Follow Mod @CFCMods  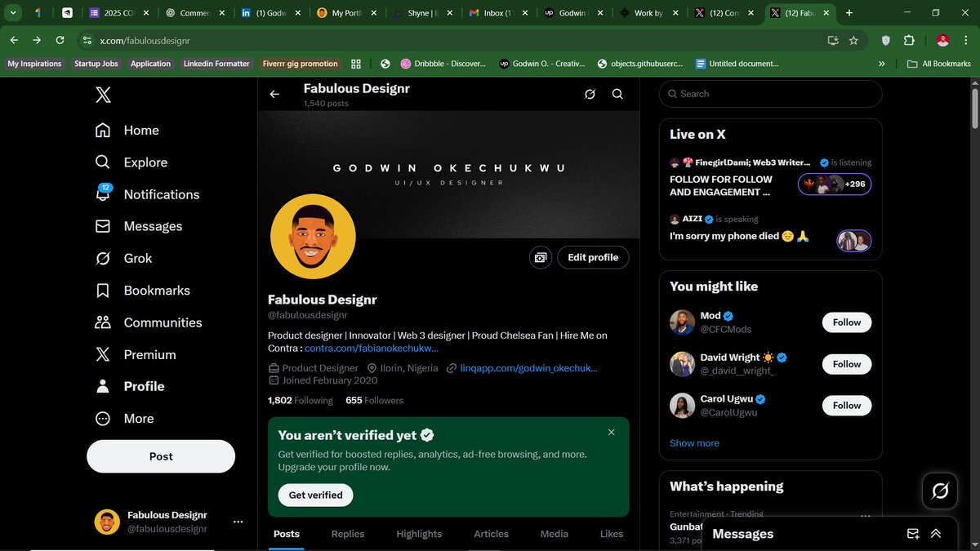[847, 322]
